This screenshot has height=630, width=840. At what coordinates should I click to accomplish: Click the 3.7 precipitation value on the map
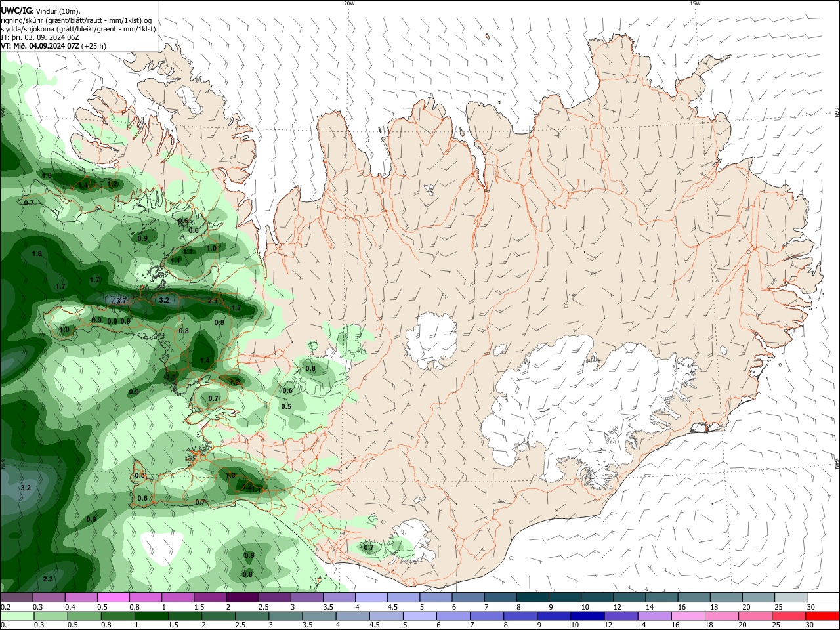point(121,301)
